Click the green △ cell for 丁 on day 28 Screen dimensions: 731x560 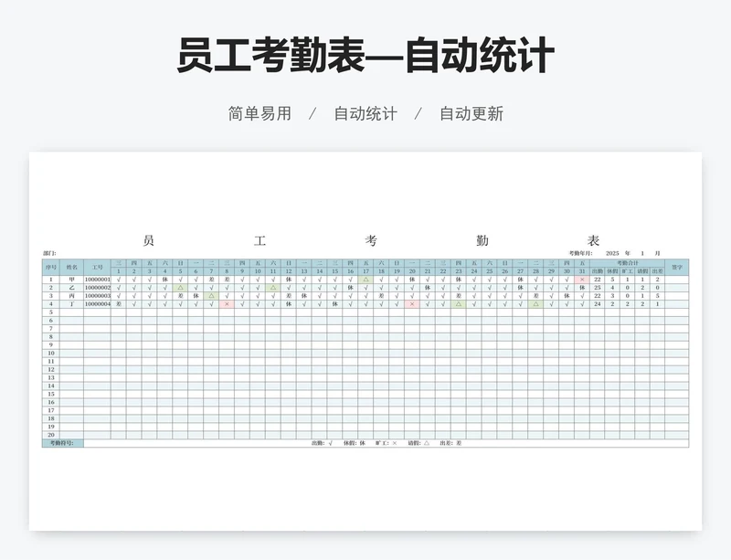(x=535, y=304)
